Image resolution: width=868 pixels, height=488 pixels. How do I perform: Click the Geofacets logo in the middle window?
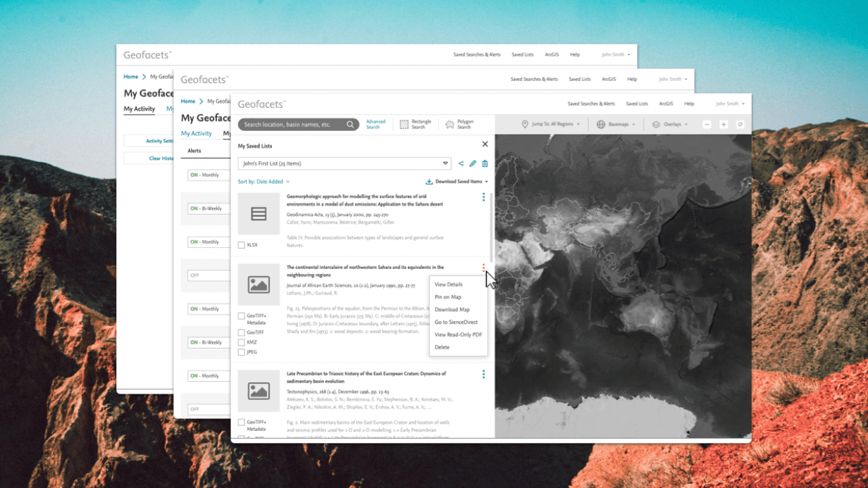click(205, 80)
